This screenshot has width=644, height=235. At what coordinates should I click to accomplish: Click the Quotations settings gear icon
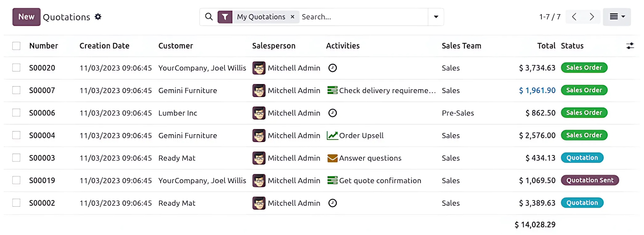click(x=98, y=17)
